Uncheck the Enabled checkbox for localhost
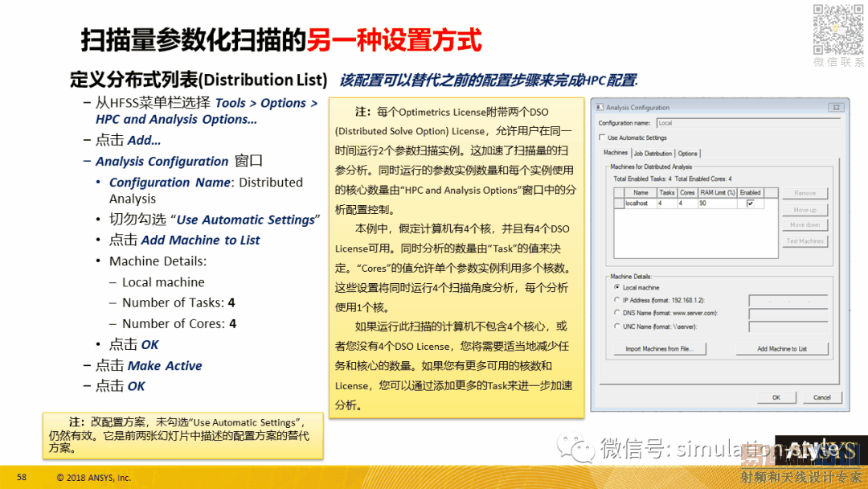The image size is (868, 489). point(750,203)
